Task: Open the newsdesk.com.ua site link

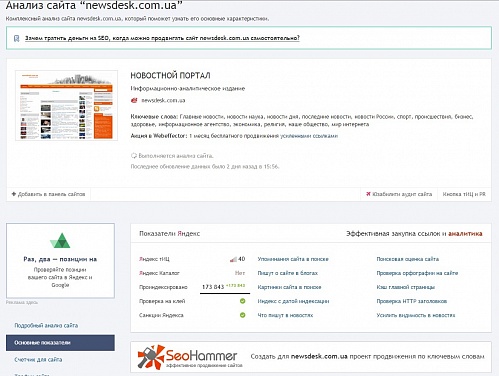Action: point(163,100)
